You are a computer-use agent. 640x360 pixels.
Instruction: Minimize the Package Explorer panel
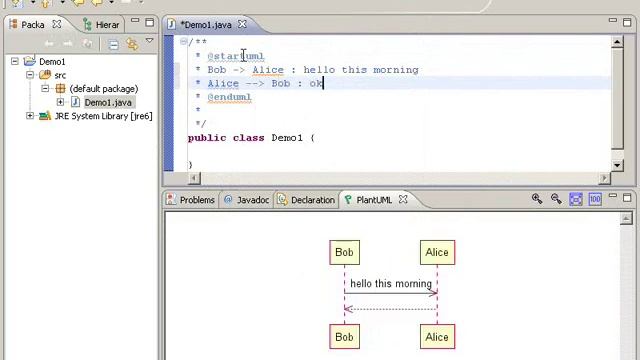pyautogui.click(x=135, y=20)
